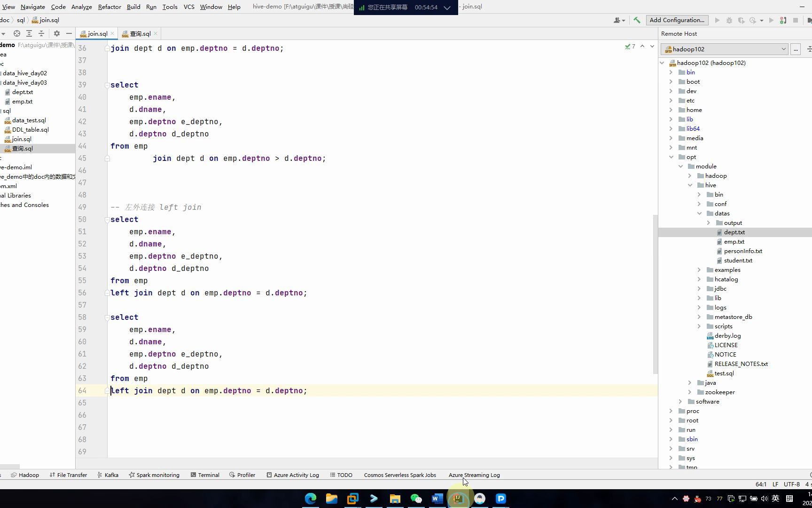The width and height of the screenshot is (812, 508).
Task: Click the Build project hammer icon
Action: [637, 20]
